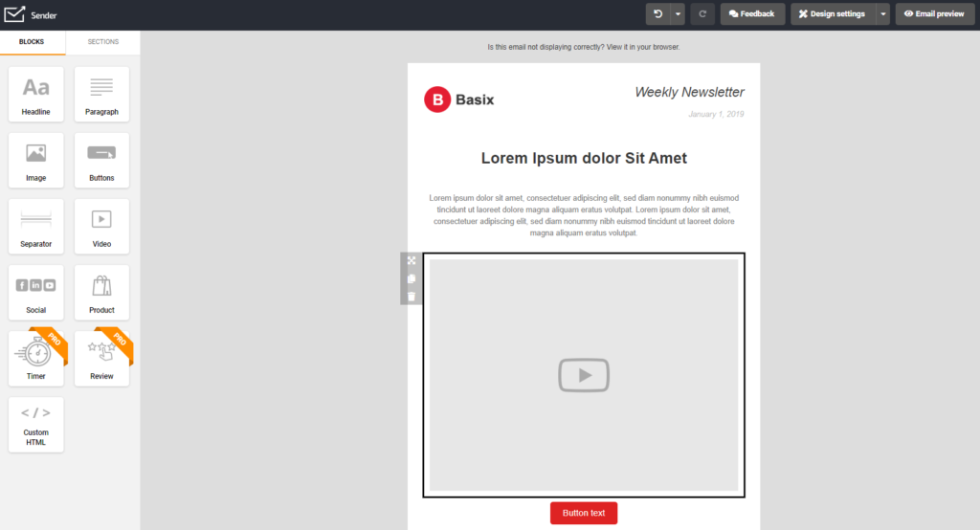This screenshot has height=530, width=980.
Task: Select the Separator block
Action: click(36, 226)
